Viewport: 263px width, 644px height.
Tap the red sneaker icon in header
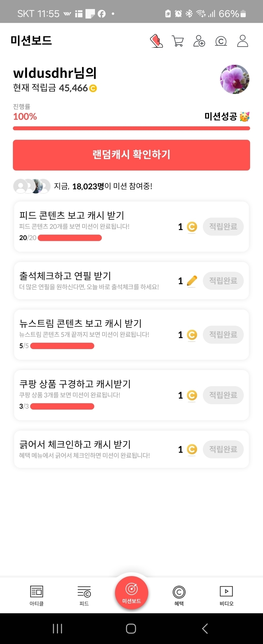(156, 41)
